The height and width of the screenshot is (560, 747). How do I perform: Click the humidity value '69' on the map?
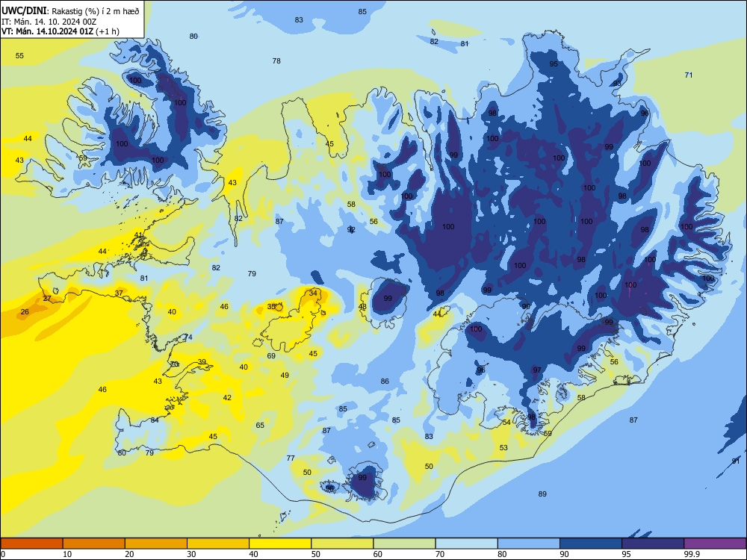pyautogui.click(x=271, y=355)
